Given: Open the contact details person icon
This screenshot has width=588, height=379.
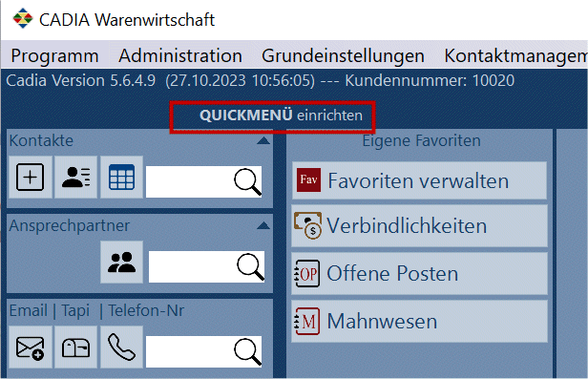Looking at the screenshot, I should tap(75, 177).
